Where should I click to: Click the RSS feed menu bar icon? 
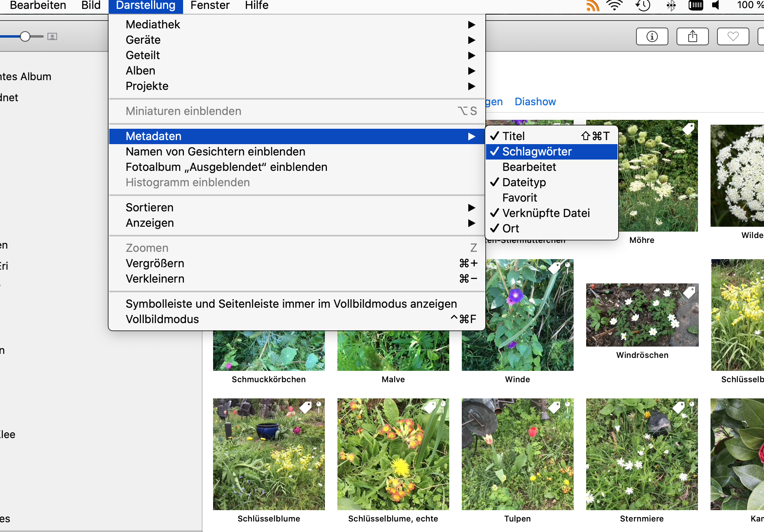click(x=593, y=6)
